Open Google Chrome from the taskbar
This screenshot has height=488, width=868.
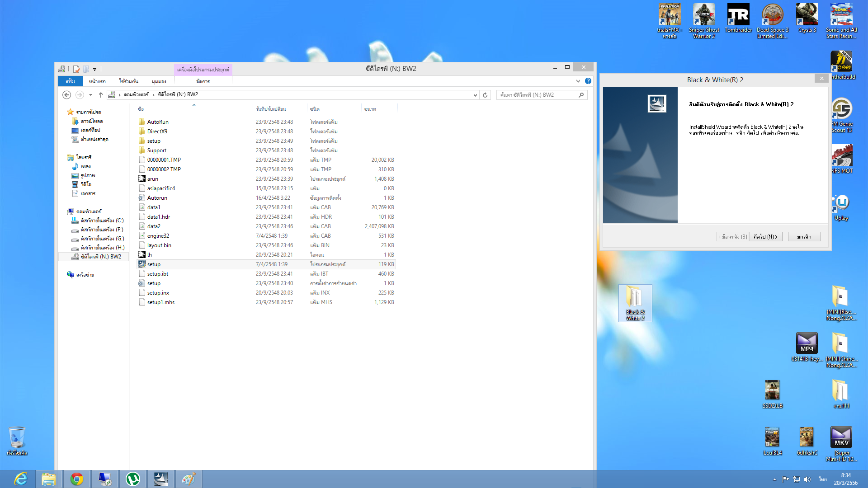coord(76,479)
